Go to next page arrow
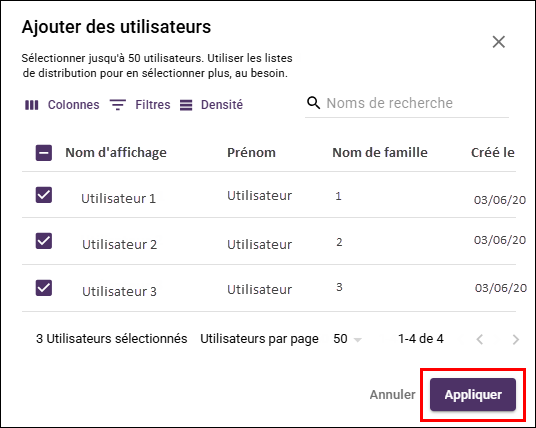The image size is (536, 428). tap(516, 339)
